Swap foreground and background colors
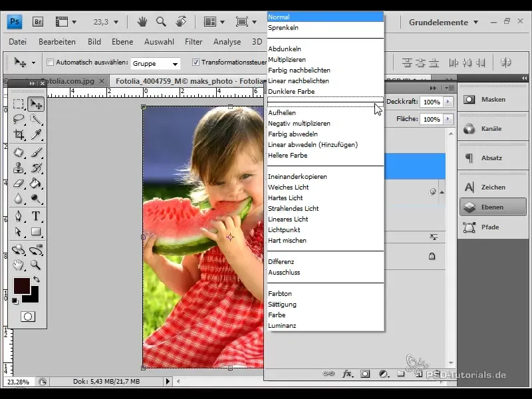This screenshot has height=399, width=532. click(x=37, y=279)
